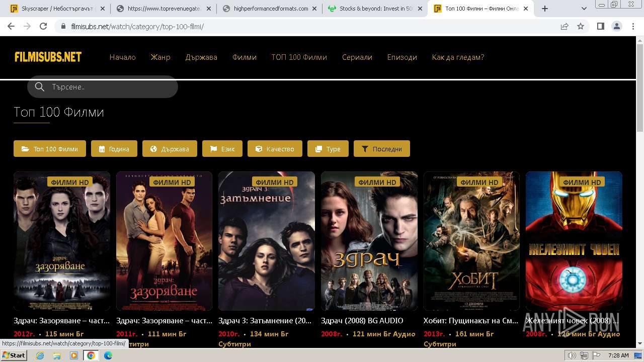Reload the page with the refresh icon
644x362 pixels.
pos(43,27)
